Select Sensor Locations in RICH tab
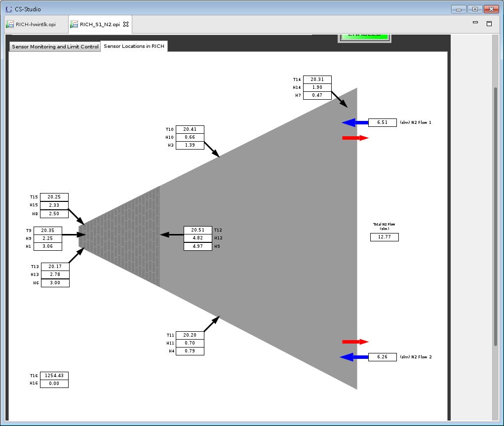504x426 pixels. 134,46
